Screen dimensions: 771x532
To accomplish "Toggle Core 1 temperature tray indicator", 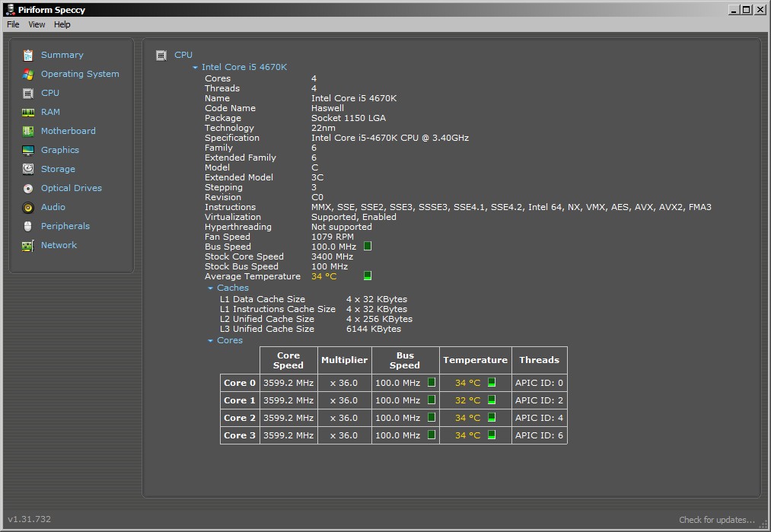I will tap(492, 400).
